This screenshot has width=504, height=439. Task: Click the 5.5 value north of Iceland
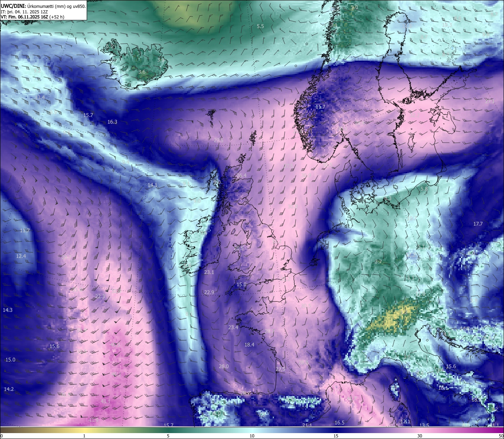click(260, 26)
